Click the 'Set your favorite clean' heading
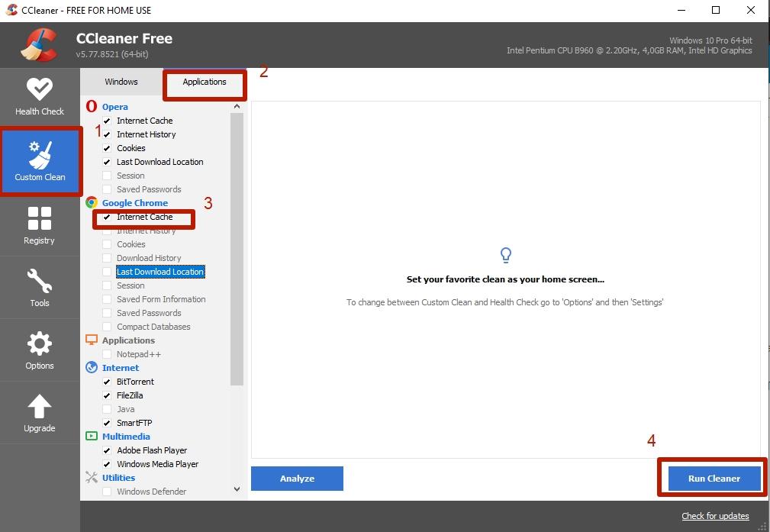This screenshot has width=770, height=532. pyautogui.click(x=505, y=279)
